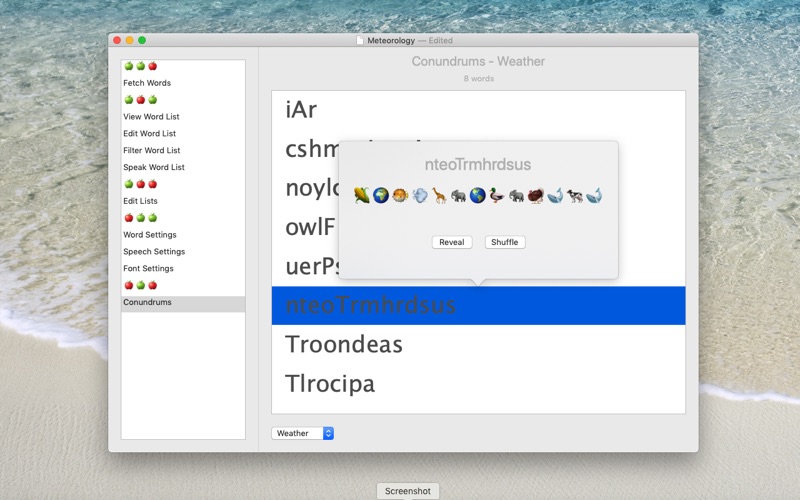This screenshot has height=500, width=800.
Task: Click the Africa globe emoji
Action: 381,195
